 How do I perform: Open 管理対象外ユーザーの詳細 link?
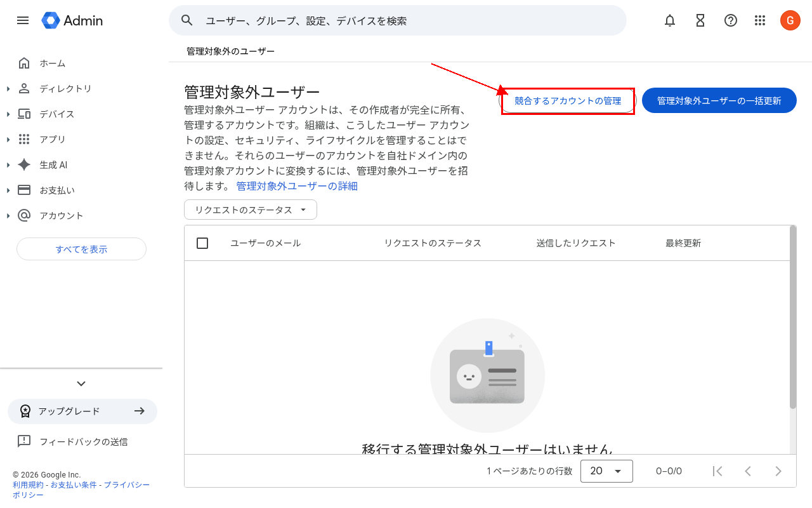(297, 186)
